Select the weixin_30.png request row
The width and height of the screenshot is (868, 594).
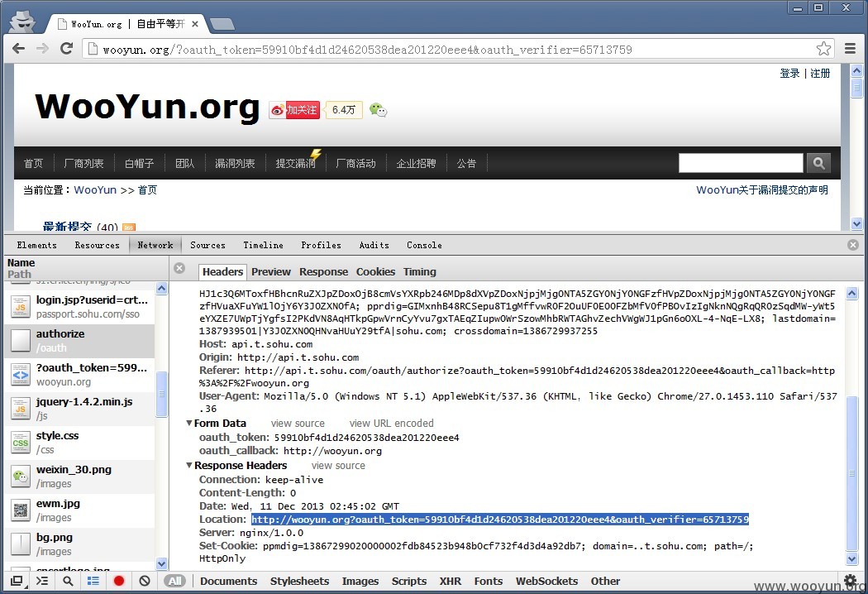(x=79, y=477)
